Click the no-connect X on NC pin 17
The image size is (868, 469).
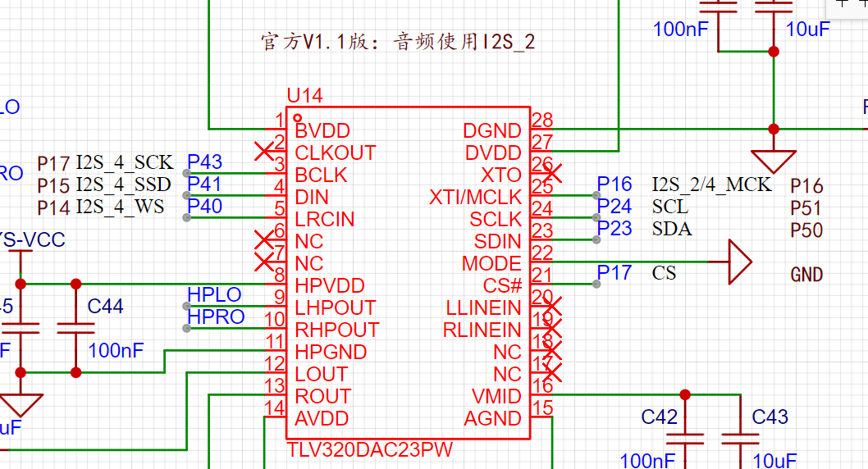[x=552, y=372]
